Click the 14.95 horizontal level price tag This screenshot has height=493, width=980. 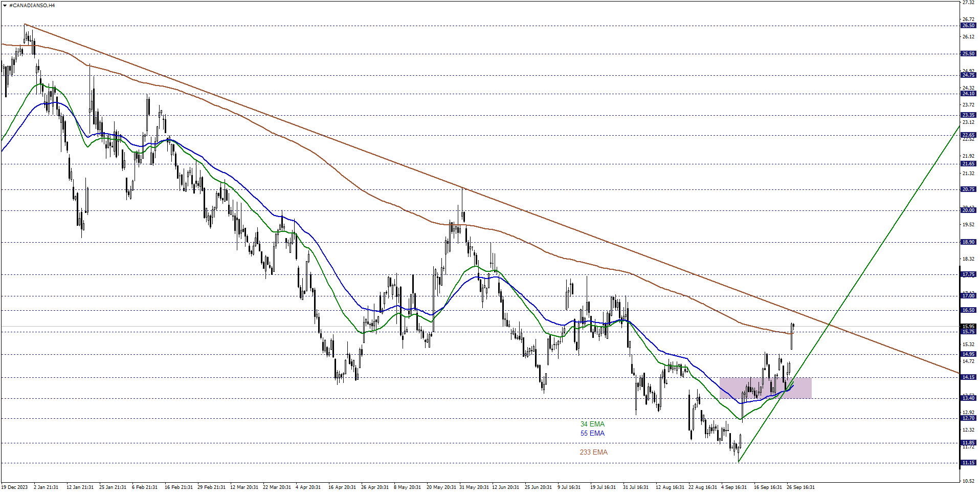point(968,354)
